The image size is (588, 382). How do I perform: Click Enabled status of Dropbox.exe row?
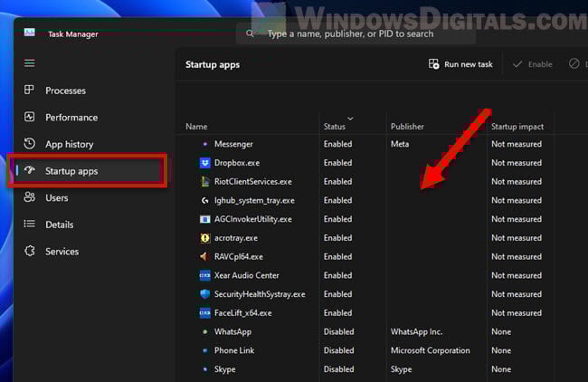[338, 163]
